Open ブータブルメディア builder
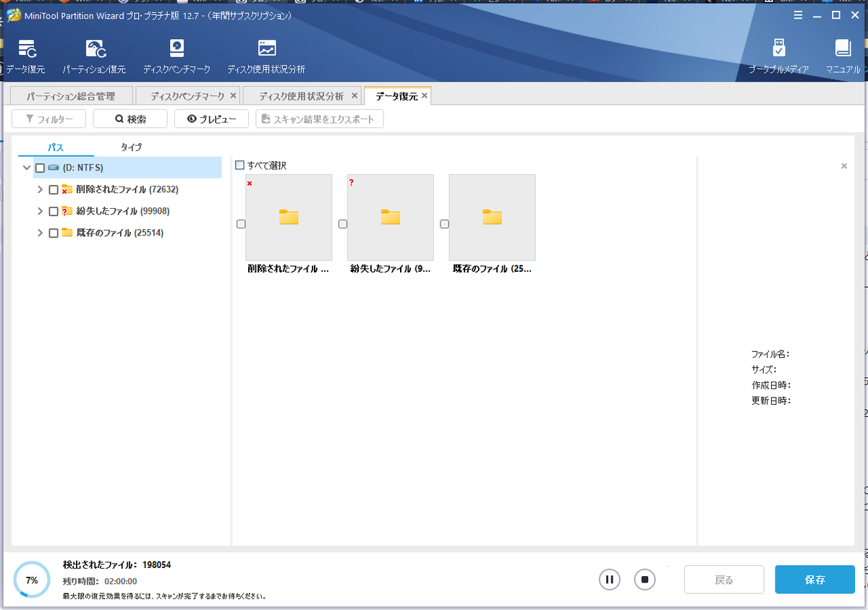 tap(778, 58)
